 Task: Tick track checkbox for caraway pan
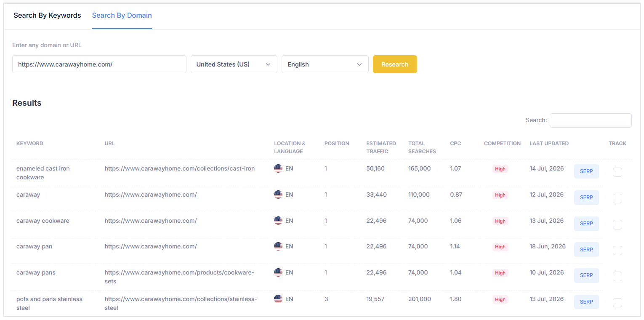click(617, 251)
